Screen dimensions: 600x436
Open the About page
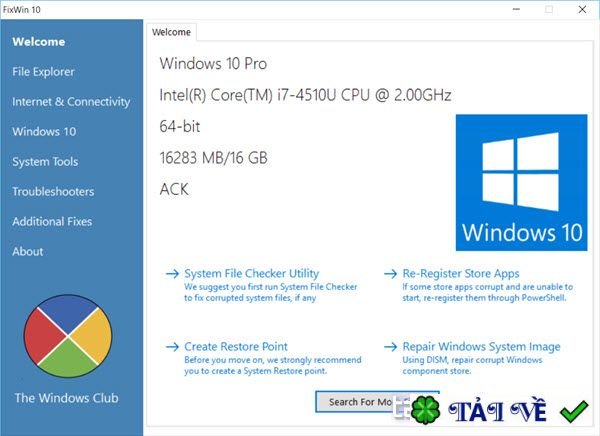tap(28, 251)
